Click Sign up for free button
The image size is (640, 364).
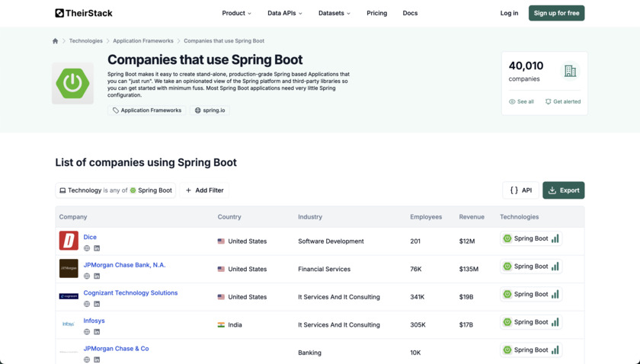coord(556,13)
